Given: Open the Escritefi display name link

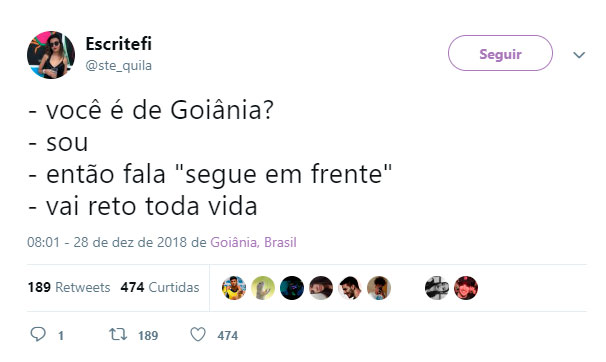Looking at the screenshot, I should point(118,44).
